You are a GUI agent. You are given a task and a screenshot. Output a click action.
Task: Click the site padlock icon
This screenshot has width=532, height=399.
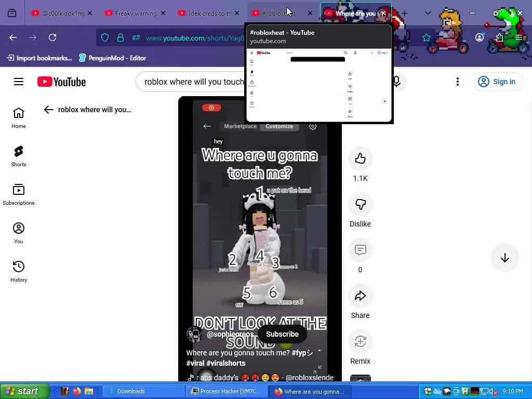[121, 37]
